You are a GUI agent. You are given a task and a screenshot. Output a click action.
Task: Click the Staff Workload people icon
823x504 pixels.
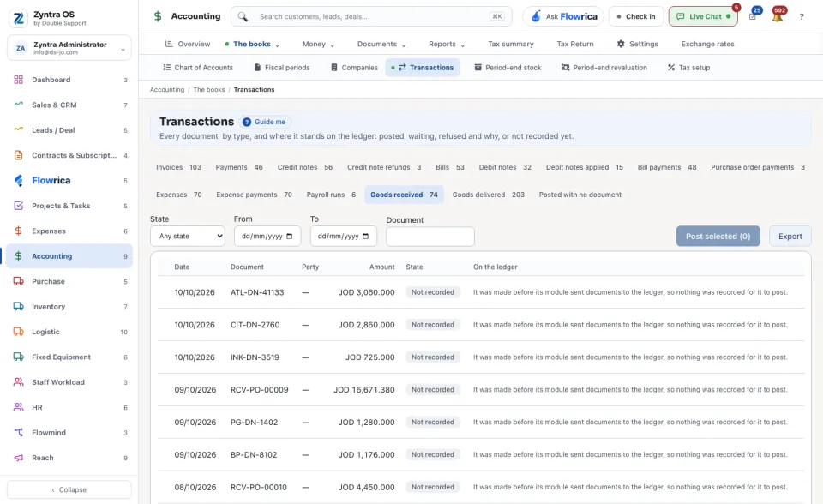pyautogui.click(x=18, y=381)
